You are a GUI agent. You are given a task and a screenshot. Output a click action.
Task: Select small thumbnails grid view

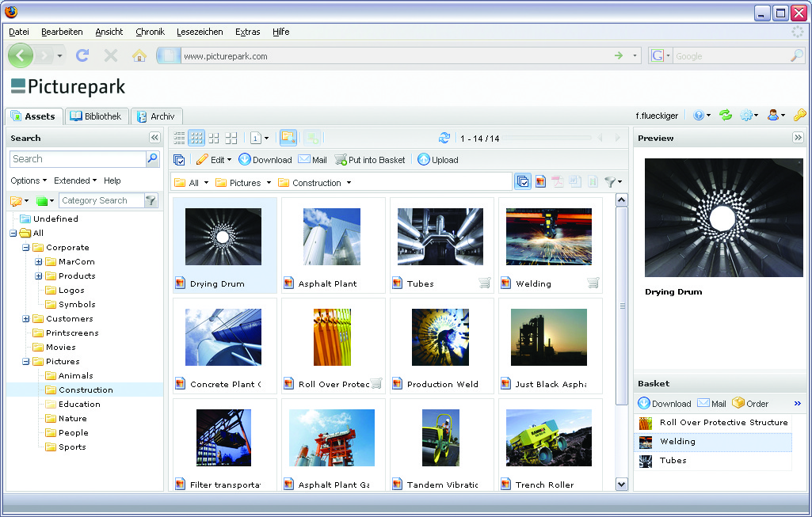[x=196, y=139]
